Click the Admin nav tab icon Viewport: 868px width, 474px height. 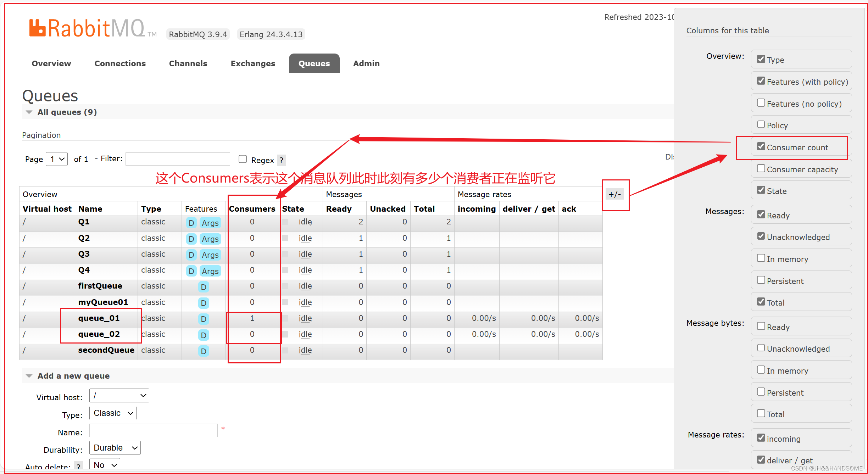pyautogui.click(x=366, y=63)
